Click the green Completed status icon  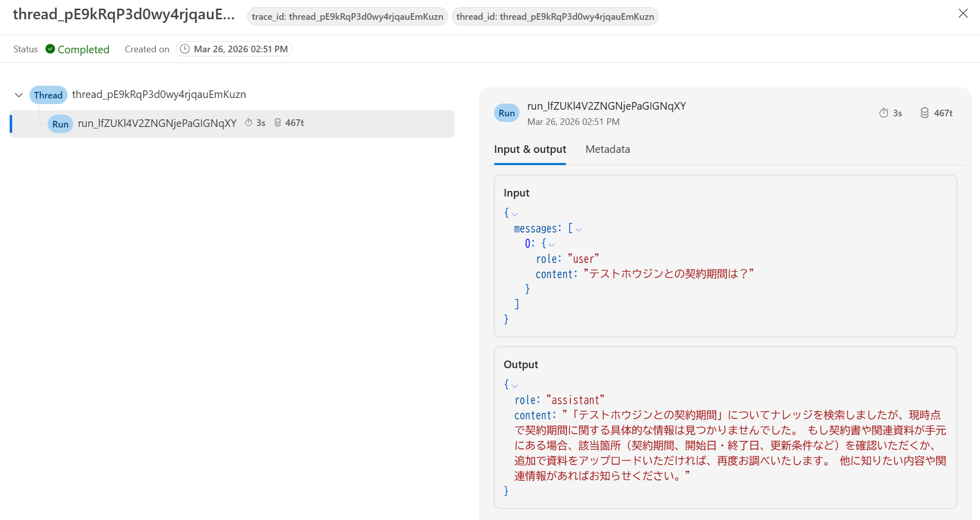coord(50,49)
